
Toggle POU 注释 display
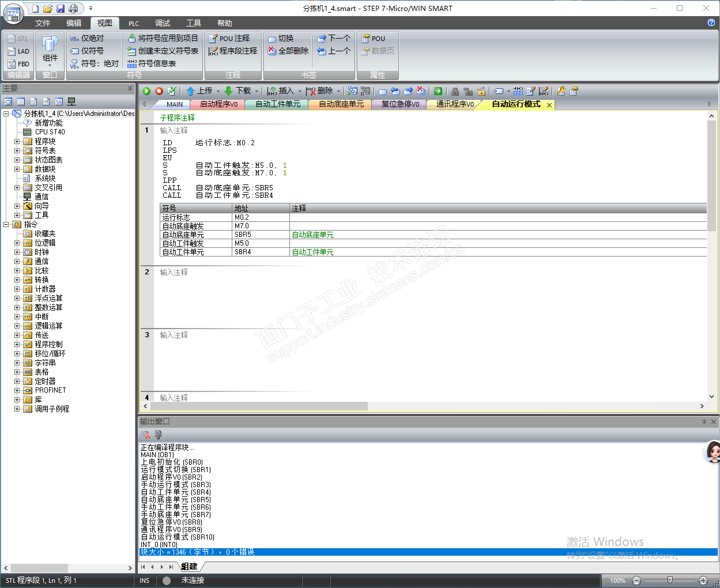click(229, 38)
